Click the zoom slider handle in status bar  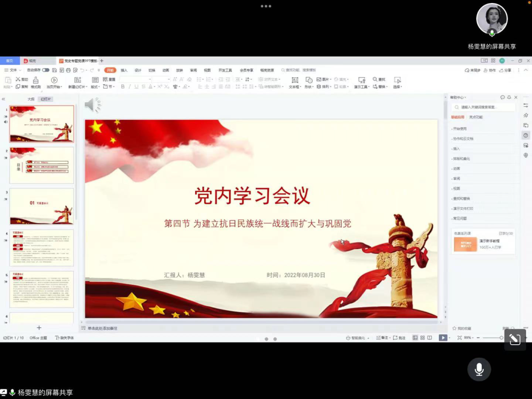click(x=501, y=338)
